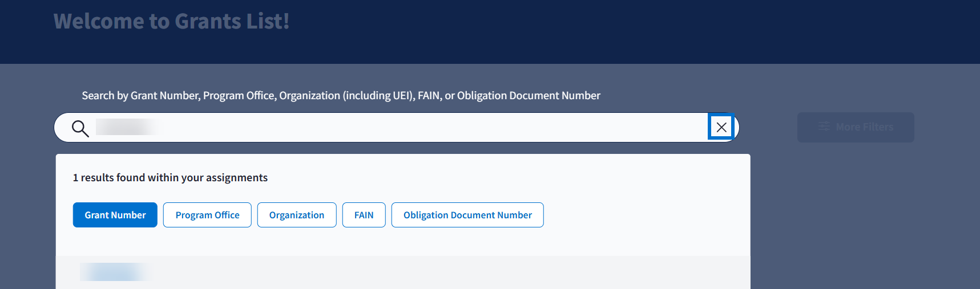The width and height of the screenshot is (980, 289).
Task: Open the blurred grant result link
Action: pos(113,272)
